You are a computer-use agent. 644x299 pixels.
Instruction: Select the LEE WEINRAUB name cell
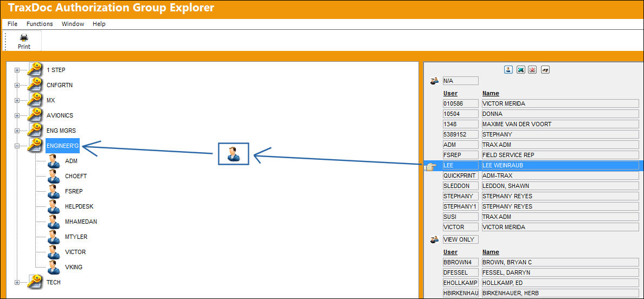(560, 165)
